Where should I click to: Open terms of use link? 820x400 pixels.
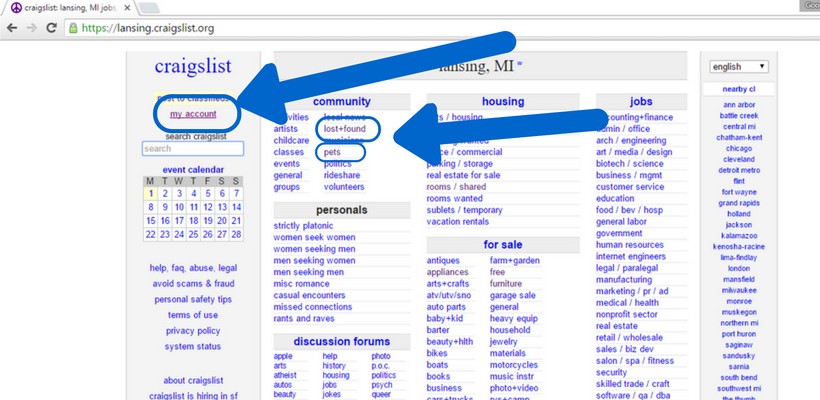[193, 315]
